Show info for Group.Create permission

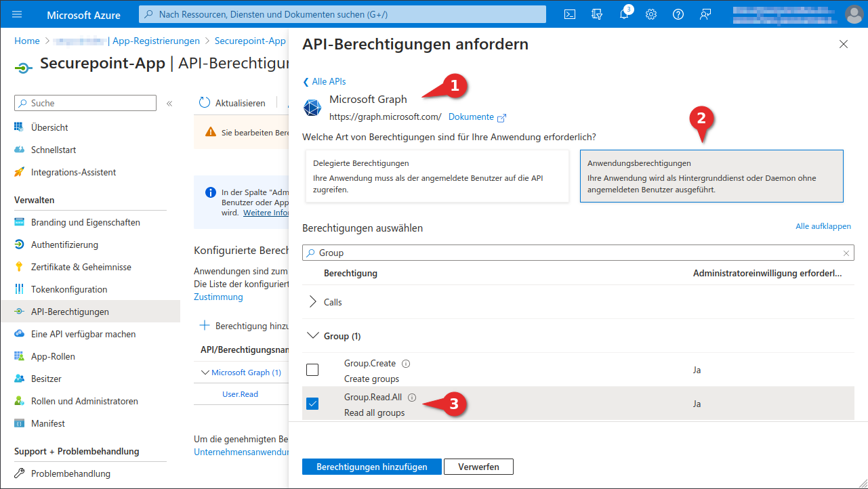[x=406, y=364]
